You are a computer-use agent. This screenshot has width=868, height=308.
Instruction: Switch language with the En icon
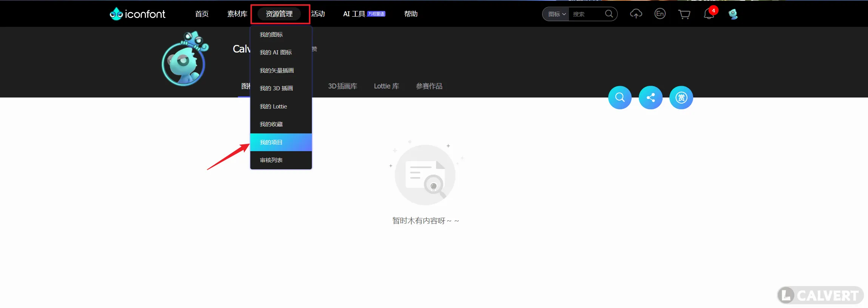click(660, 14)
